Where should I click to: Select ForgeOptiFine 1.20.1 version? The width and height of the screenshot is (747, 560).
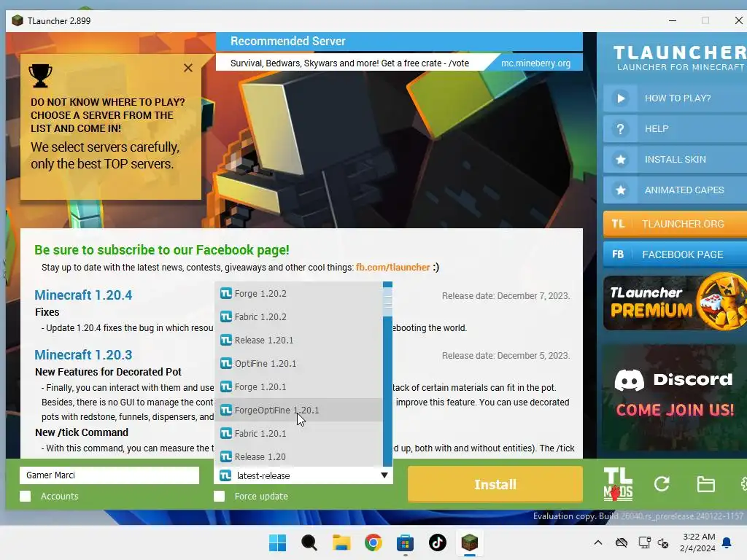click(298, 410)
